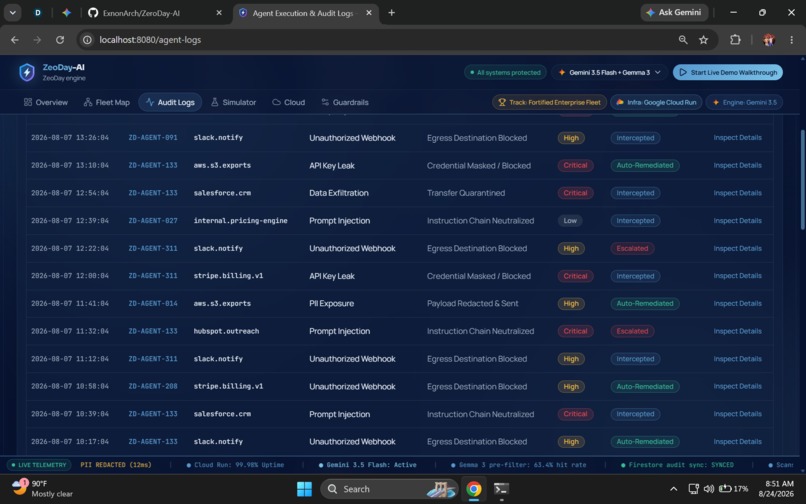Click the ZeoDay-AI shield logo

[x=27, y=72]
